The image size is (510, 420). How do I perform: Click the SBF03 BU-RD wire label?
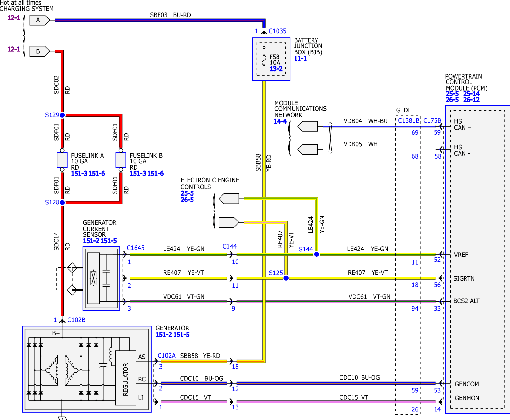click(170, 15)
